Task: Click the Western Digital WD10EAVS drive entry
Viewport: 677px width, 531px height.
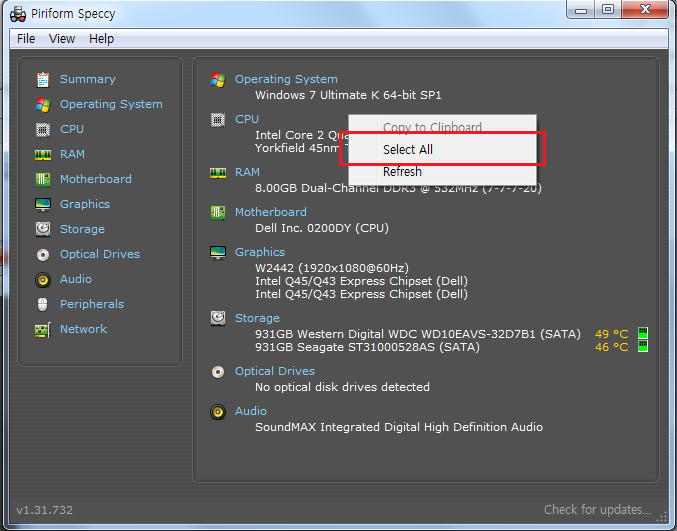Action: [x=418, y=335]
